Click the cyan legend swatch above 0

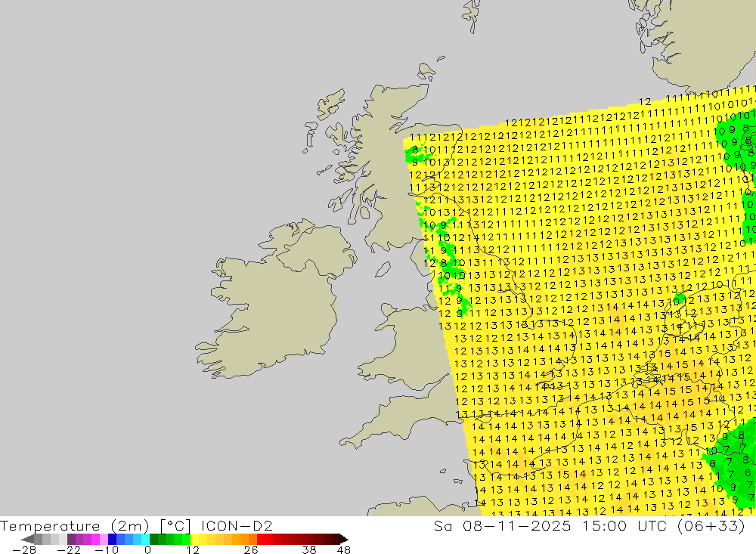[x=145, y=539]
